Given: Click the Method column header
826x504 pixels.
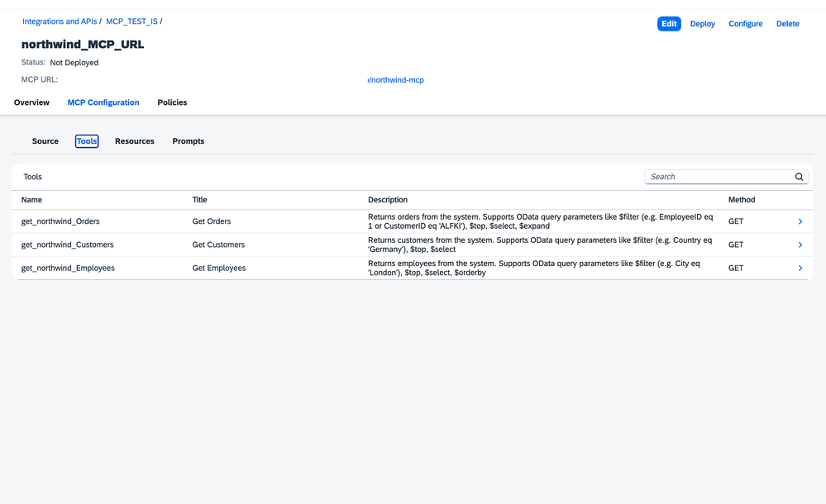Looking at the screenshot, I should coord(742,200).
